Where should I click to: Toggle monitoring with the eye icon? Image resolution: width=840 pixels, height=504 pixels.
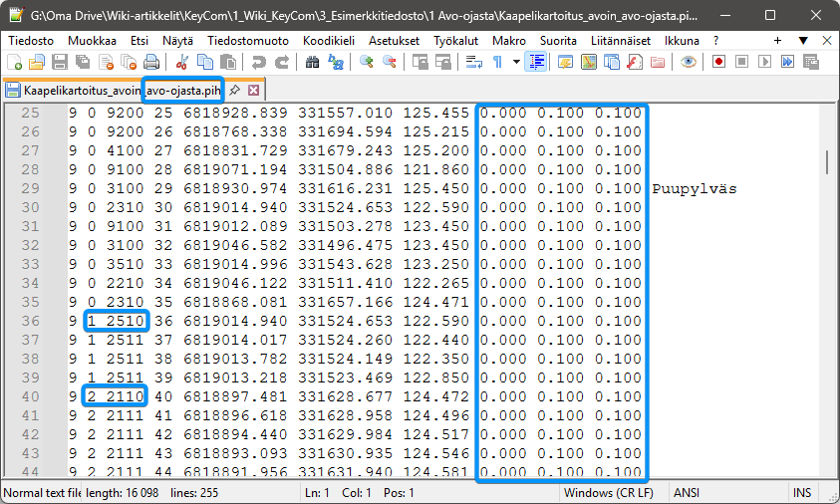[688, 62]
